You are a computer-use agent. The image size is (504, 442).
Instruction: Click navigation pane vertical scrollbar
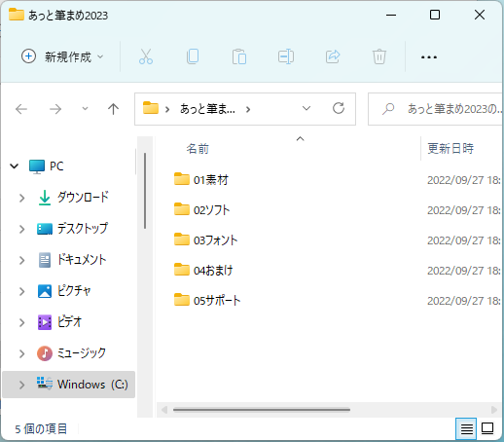click(x=145, y=191)
